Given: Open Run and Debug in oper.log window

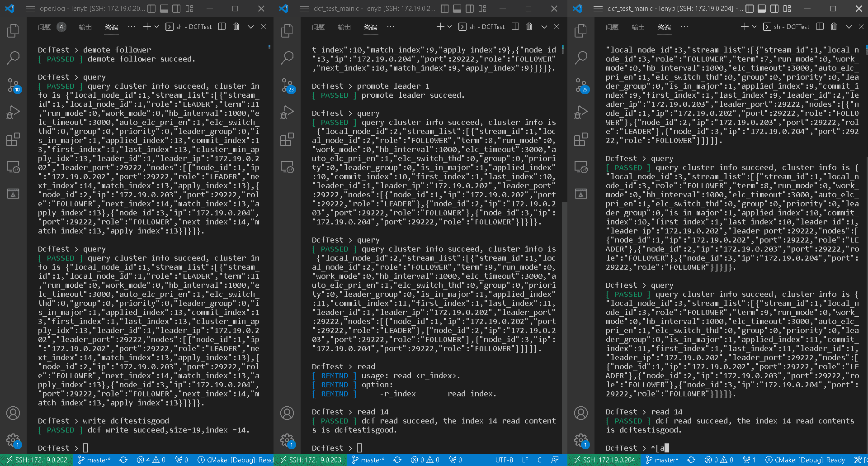Looking at the screenshot, I should pos(13,112).
